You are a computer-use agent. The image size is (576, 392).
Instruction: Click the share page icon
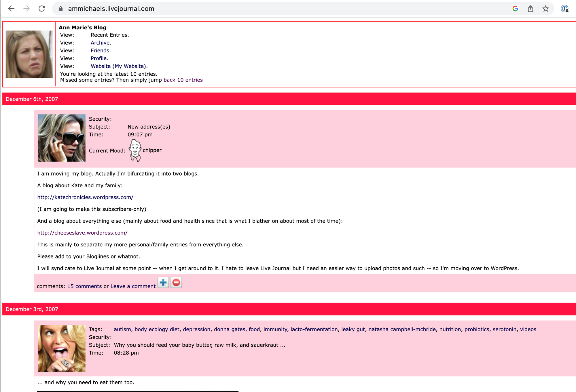coord(530,9)
